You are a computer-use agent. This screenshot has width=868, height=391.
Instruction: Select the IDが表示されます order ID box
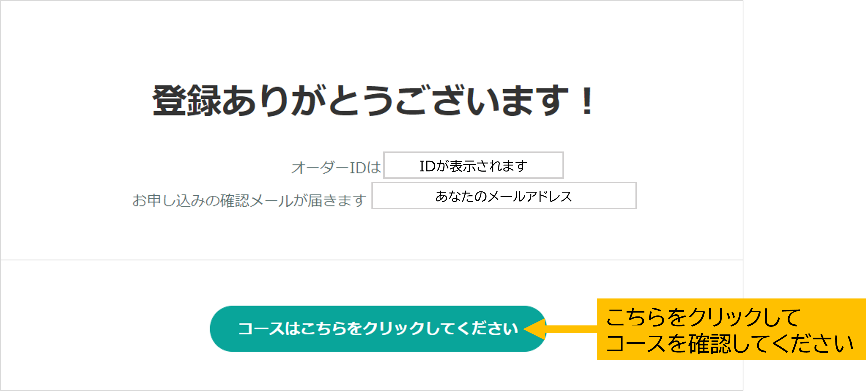tap(474, 165)
